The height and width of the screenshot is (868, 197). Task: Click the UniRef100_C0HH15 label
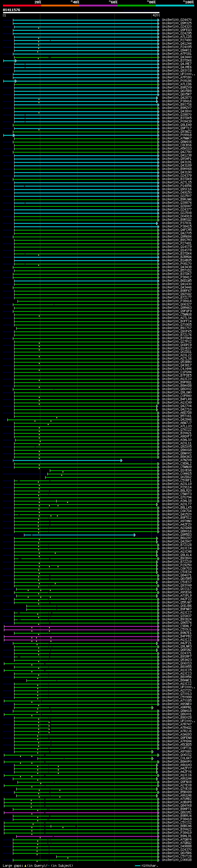click(x=177, y=474)
